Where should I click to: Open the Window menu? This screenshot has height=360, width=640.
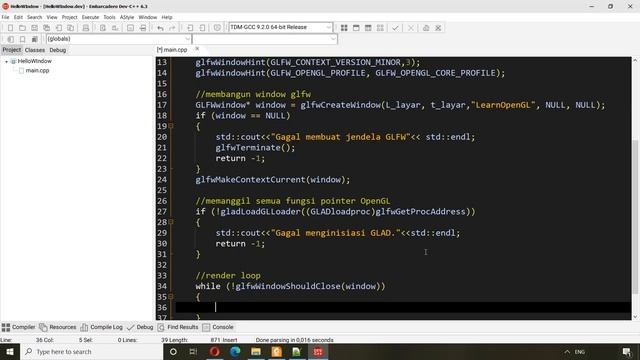pos(148,17)
